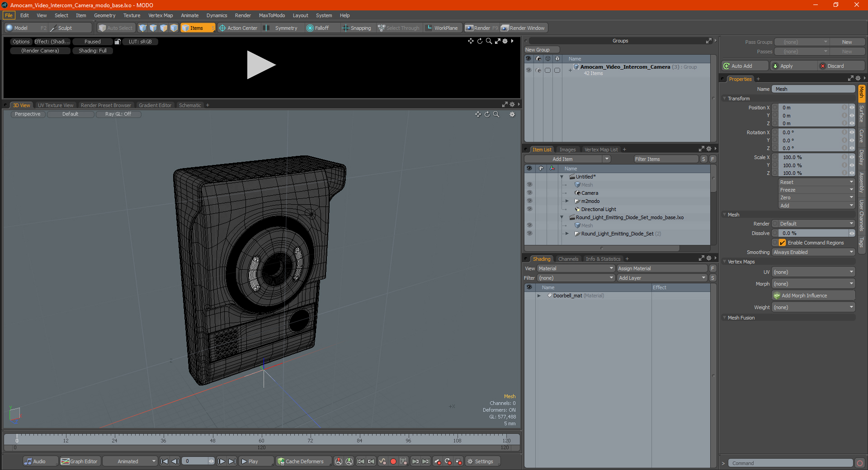Viewport: 868px width, 470px height.
Task: Select Polygons selection mode icon
Action: [164, 28]
